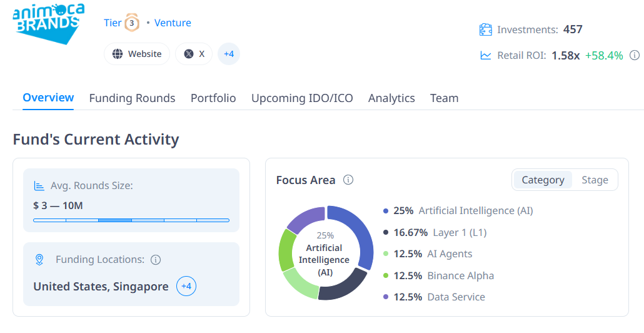Switch to the Funding Rounds tab
644x333 pixels.
tap(132, 98)
